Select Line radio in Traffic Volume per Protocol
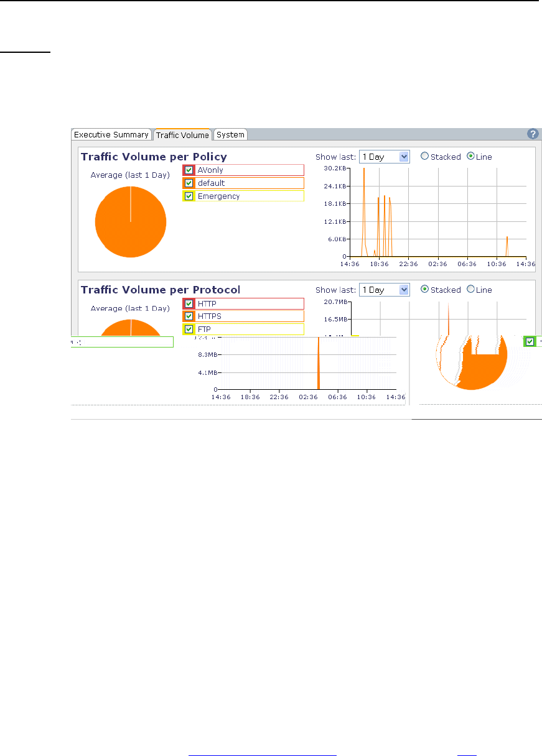 [470, 289]
